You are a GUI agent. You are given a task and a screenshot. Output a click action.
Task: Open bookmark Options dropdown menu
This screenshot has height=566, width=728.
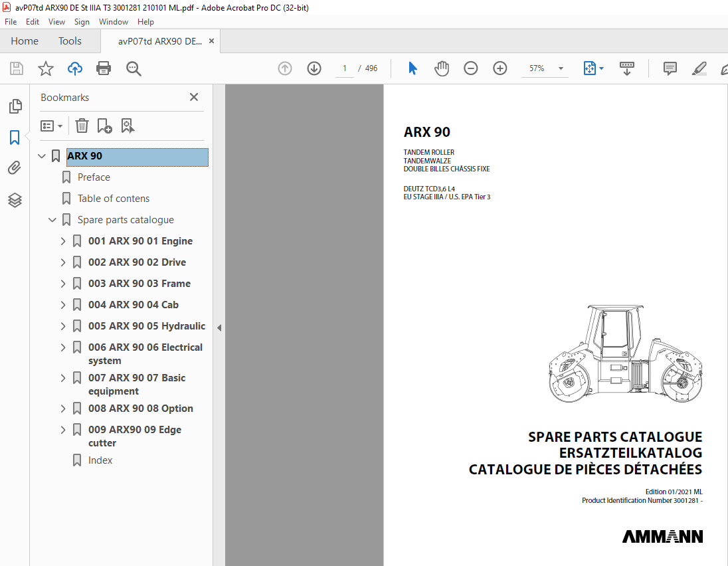(51, 126)
